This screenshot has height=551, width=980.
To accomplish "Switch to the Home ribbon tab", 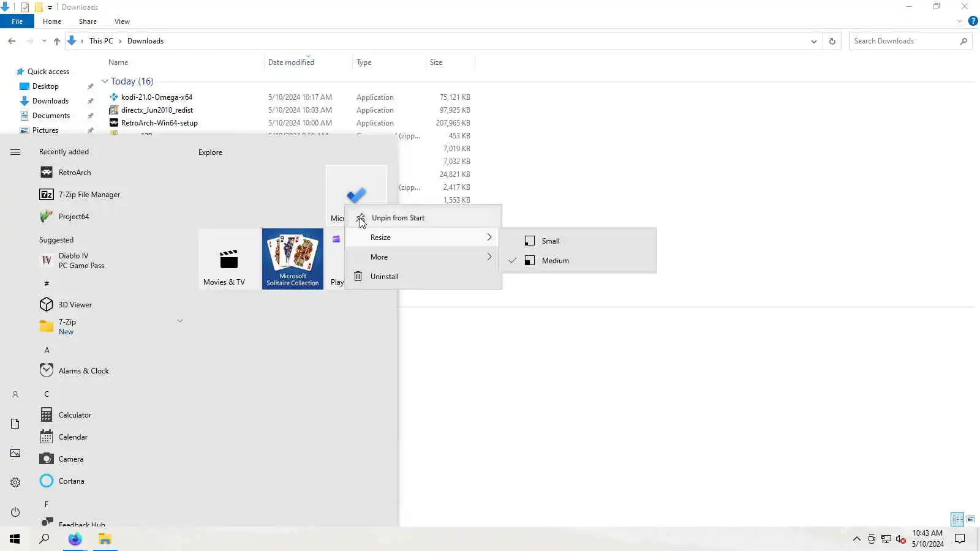I will (x=52, y=21).
